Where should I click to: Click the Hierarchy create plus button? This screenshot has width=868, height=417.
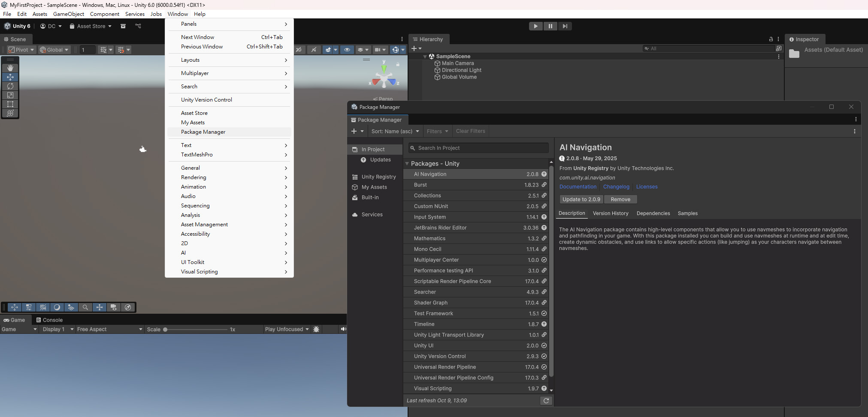coord(414,48)
